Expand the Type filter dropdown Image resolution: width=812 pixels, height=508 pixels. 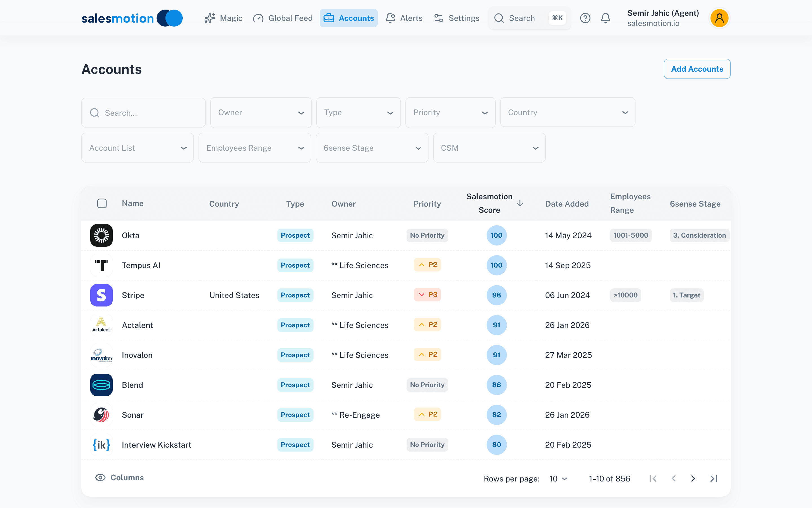pyautogui.click(x=358, y=113)
